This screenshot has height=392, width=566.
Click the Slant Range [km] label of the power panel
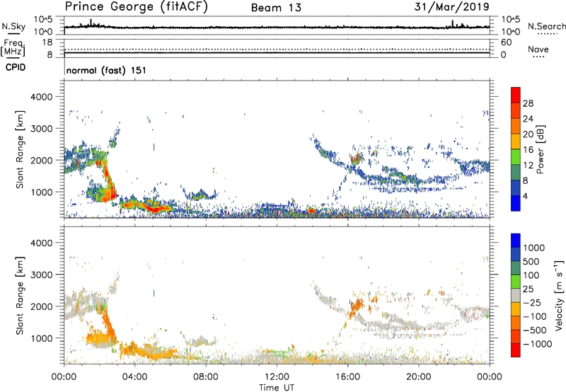[20, 149]
